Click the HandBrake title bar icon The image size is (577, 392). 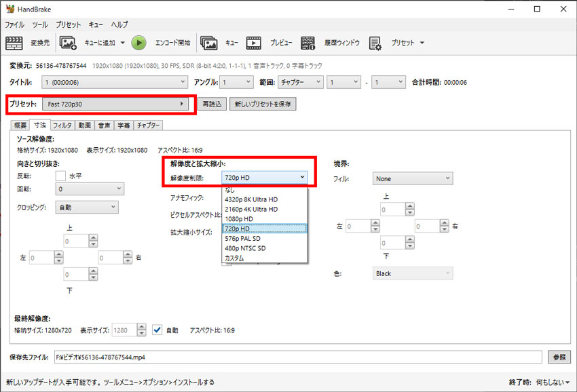point(10,9)
